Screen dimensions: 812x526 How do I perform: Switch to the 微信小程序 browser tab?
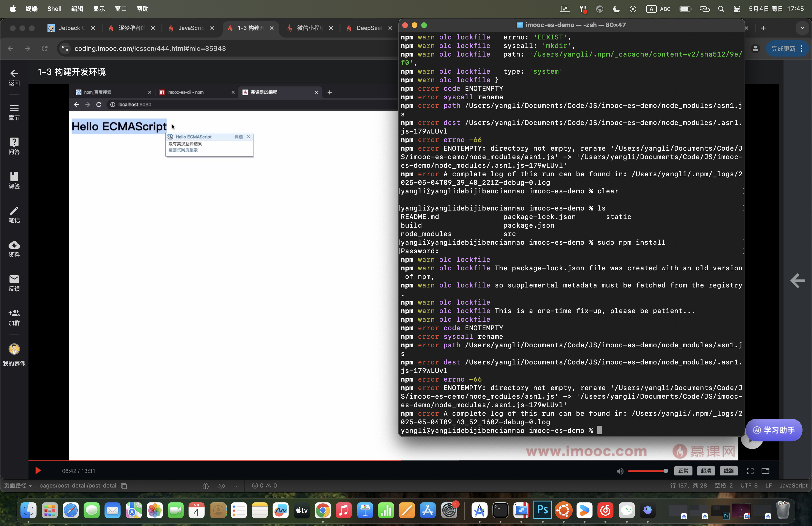point(310,28)
